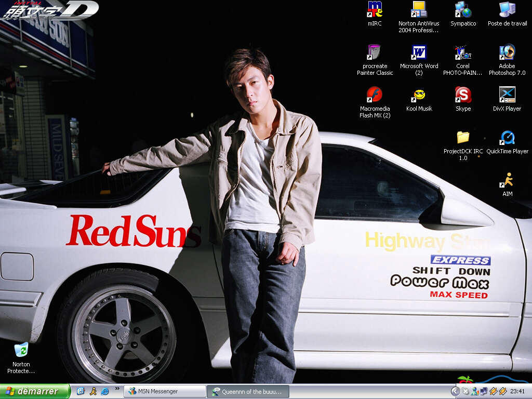532x399 pixels.
Task: Select the Kool Musik smiley icon
Action: tap(419, 95)
